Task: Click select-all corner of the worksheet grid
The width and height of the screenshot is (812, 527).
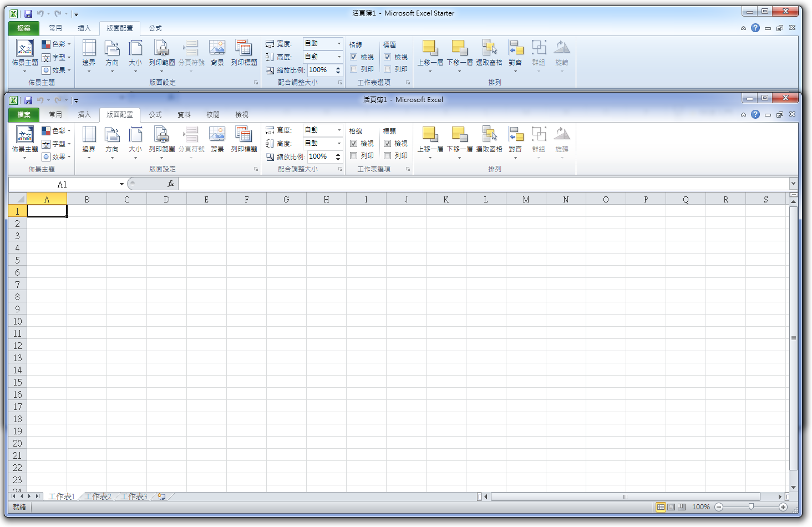Action: click(x=18, y=199)
